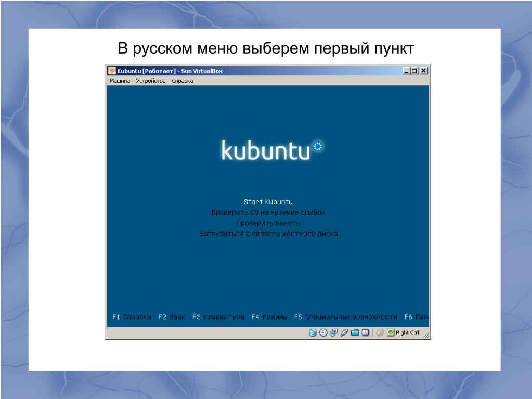The width and height of the screenshot is (532, 399).
Task: Choose Проверить CD на наличие ошибок
Action: (268, 212)
